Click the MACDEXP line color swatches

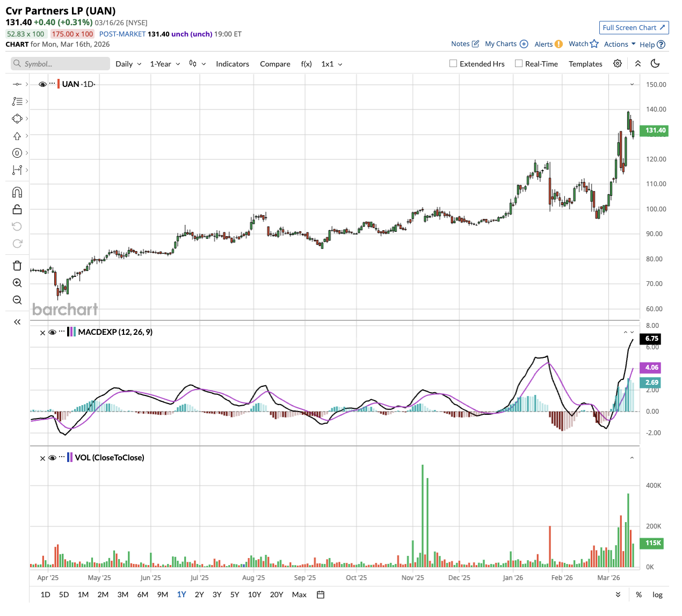point(71,332)
